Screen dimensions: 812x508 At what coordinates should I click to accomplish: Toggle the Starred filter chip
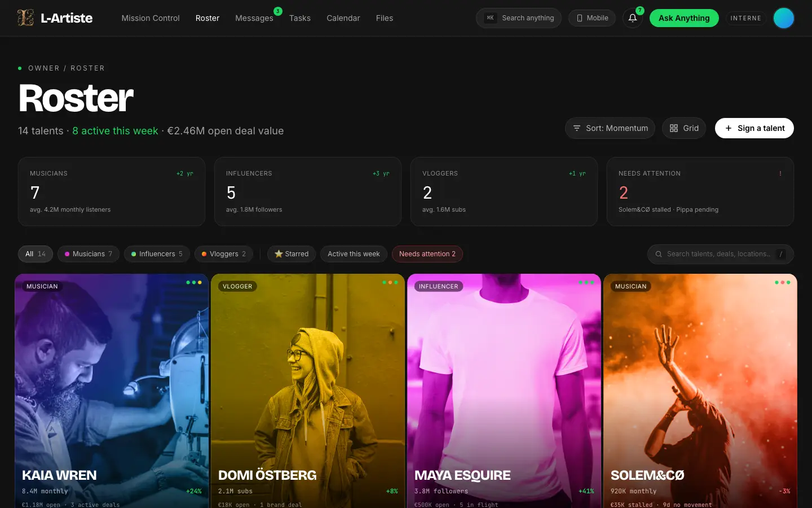292,254
